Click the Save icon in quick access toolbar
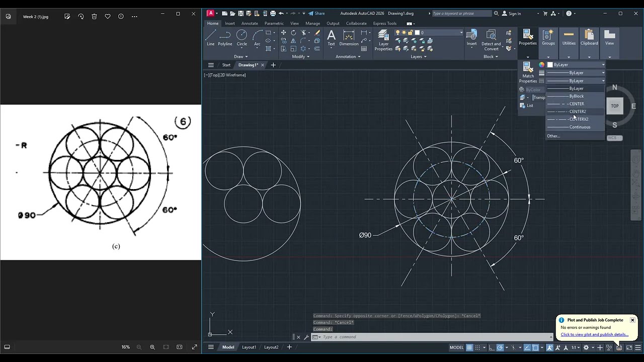 pyautogui.click(x=241, y=14)
